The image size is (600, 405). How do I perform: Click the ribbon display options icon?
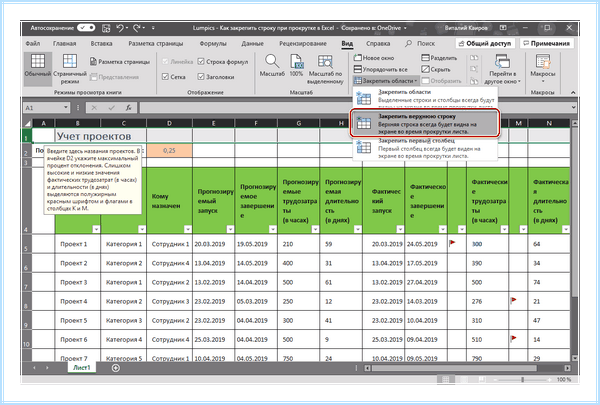(x=503, y=28)
